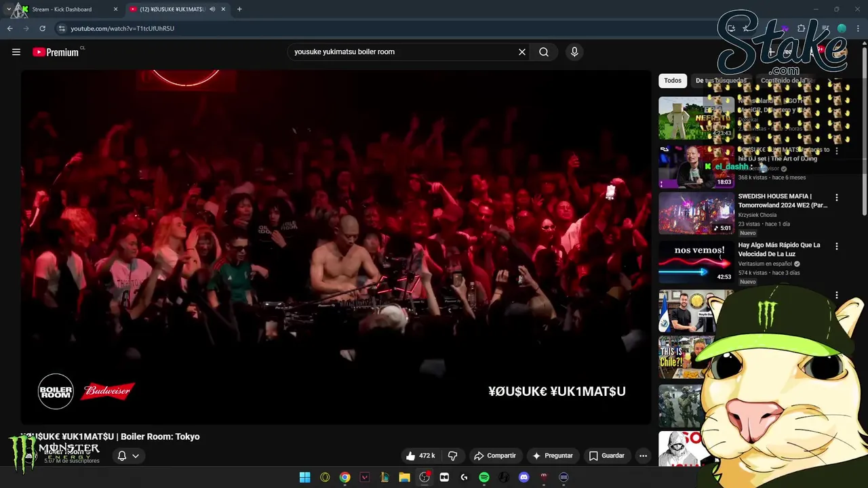Switch to OBS Studio in taskbar
Image resolution: width=868 pixels, height=488 pixels.
(425, 478)
